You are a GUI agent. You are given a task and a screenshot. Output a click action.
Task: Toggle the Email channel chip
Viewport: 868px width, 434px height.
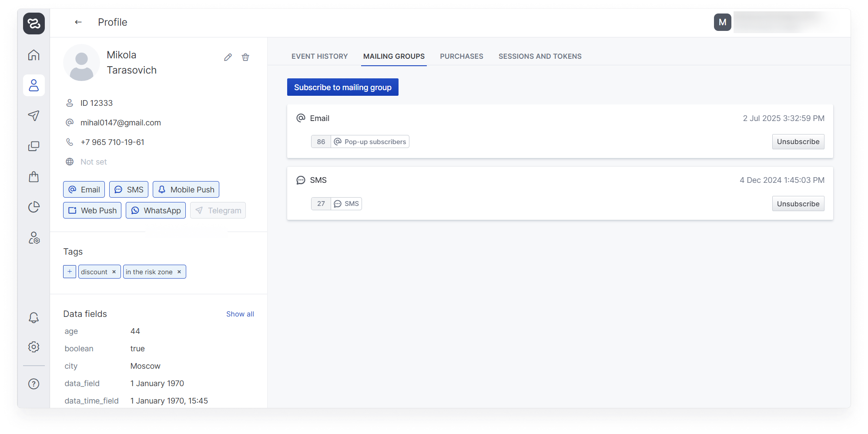[x=84, y=189]
